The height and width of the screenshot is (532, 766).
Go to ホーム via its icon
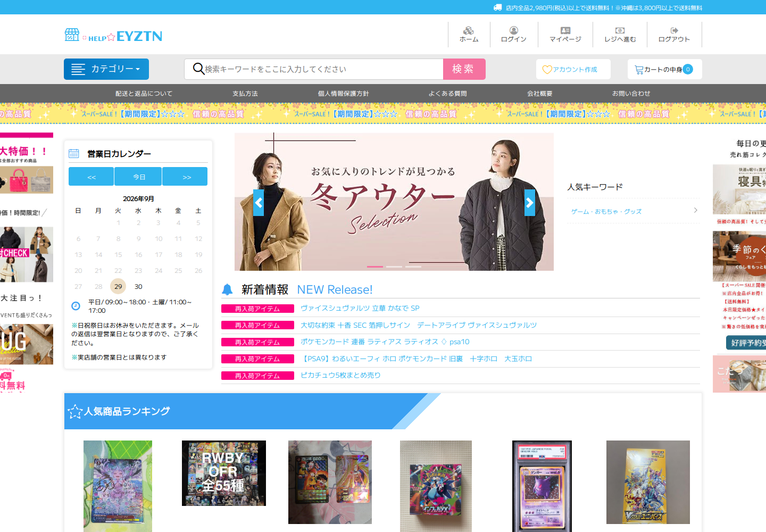[x=469, y=30]
